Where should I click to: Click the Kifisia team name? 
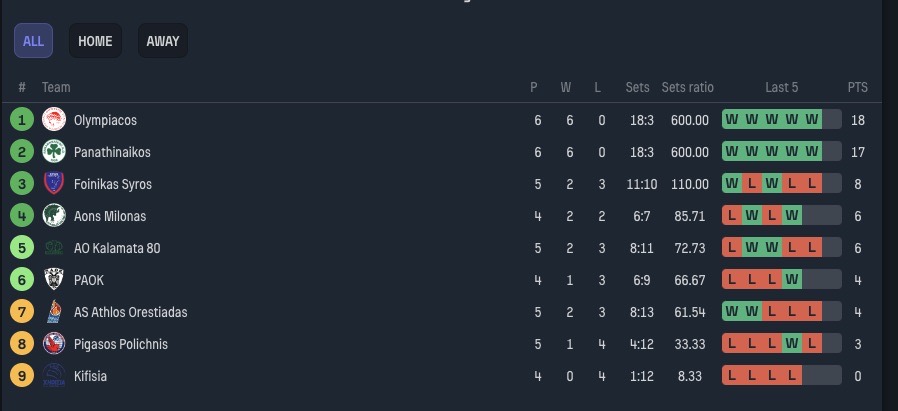click(x=90, y=376)
